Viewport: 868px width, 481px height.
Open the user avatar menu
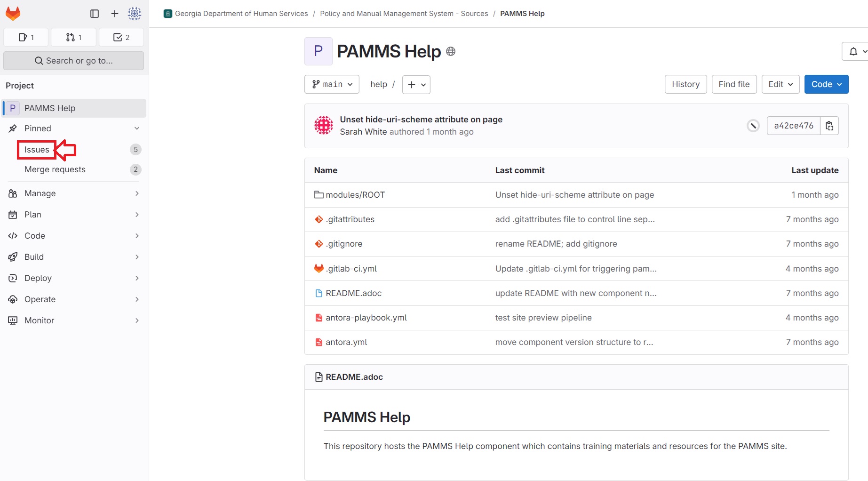click(135, 14)
